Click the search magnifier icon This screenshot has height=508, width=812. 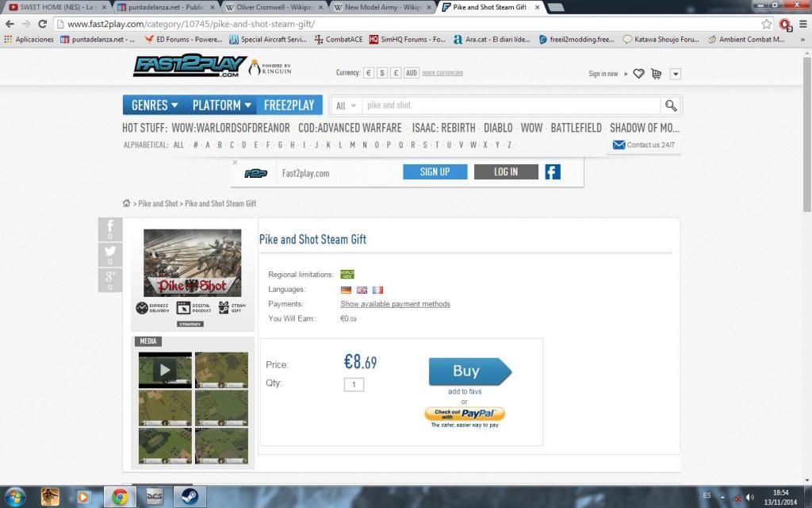click(671, 106)
